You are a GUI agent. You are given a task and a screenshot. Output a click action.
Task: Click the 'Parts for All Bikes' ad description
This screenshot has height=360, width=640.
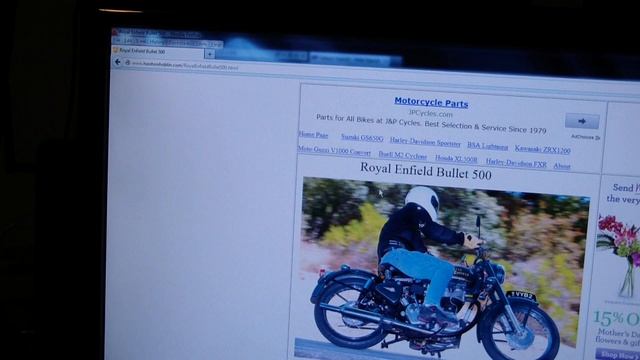tap(431, 124)
